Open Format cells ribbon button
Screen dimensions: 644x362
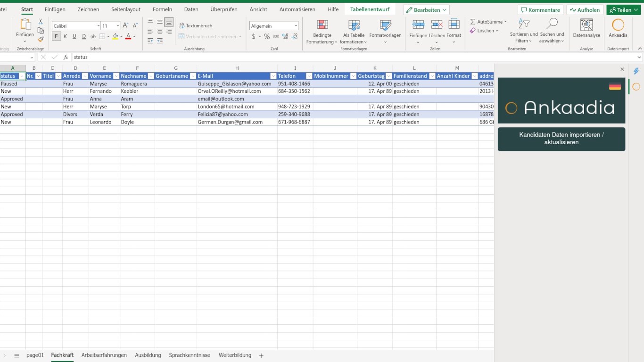click(454, 32)
